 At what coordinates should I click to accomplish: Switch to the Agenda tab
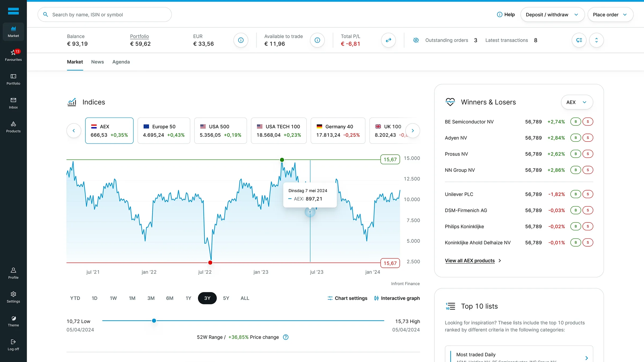point(121,62)
